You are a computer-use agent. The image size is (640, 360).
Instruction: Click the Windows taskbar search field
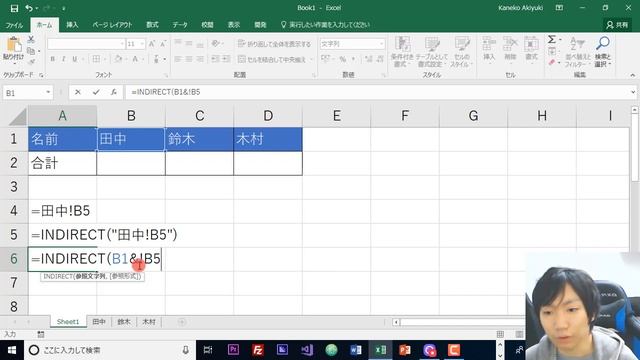click(109, 350)
